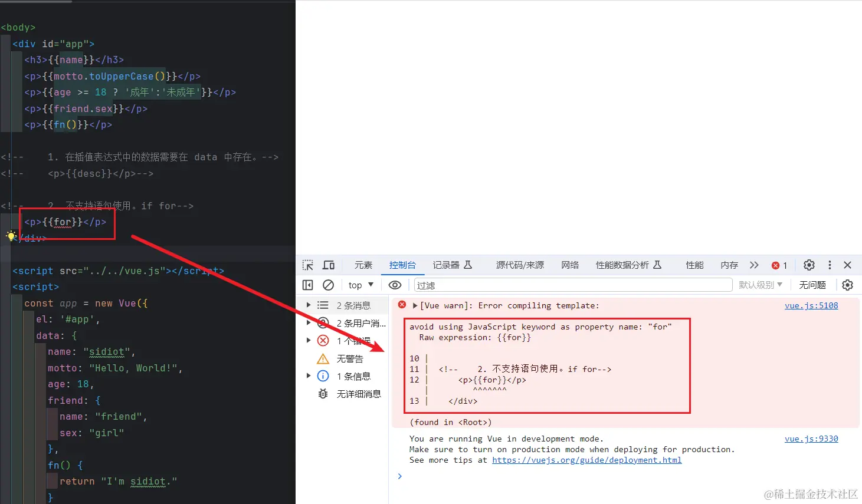862x504 pixels.
Task: Click the red X icon of the 1 个错误 row
Action: [x=323, y=341]
